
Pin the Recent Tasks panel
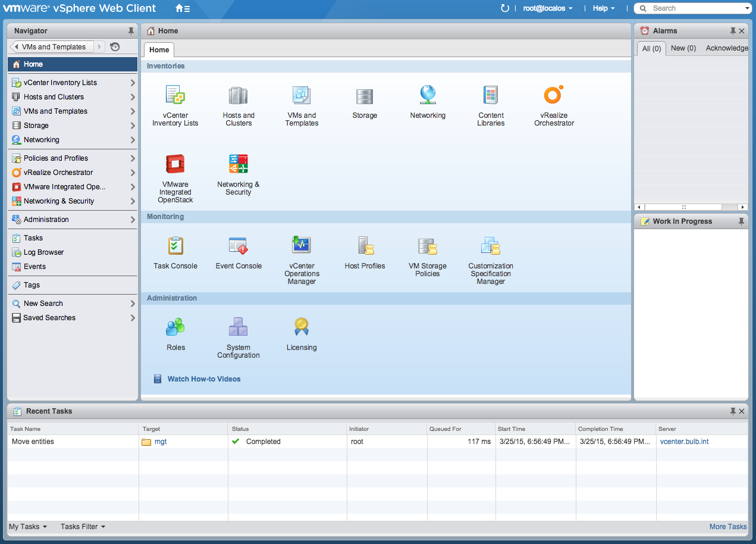733,411
